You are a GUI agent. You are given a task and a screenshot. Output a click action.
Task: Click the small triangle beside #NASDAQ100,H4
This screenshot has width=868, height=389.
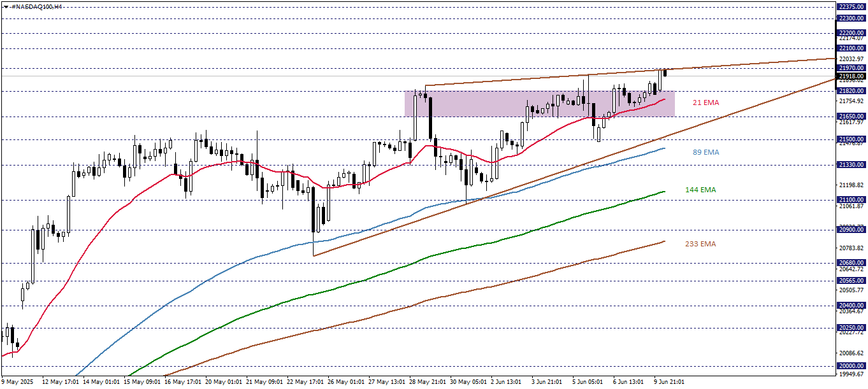[x=5, y=6]
